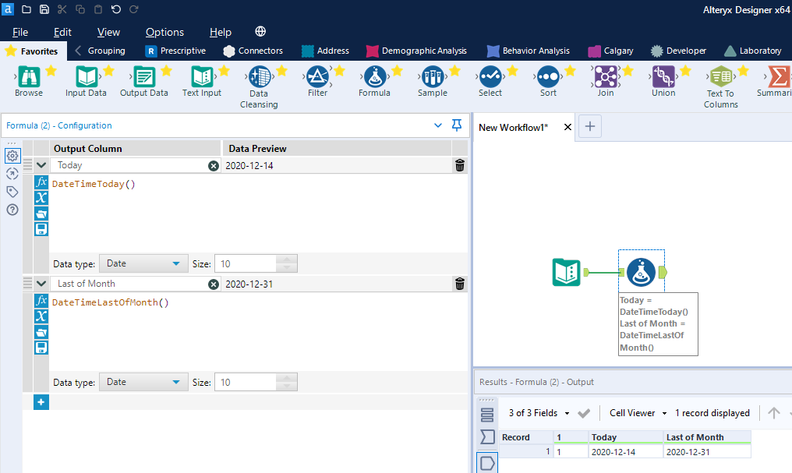This screenshot has width=792, height=473.
Task: Collapse the Last of Month expression with its chevron
Action: pos(41,283)
